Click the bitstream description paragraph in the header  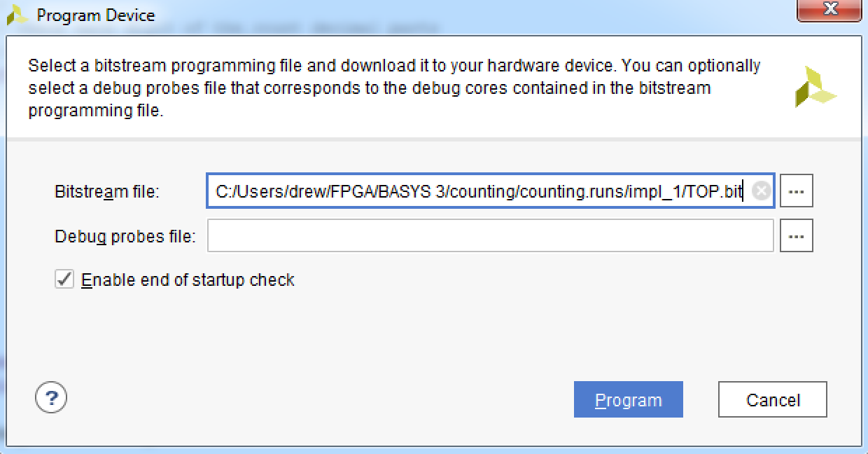(x=394, y=88)
